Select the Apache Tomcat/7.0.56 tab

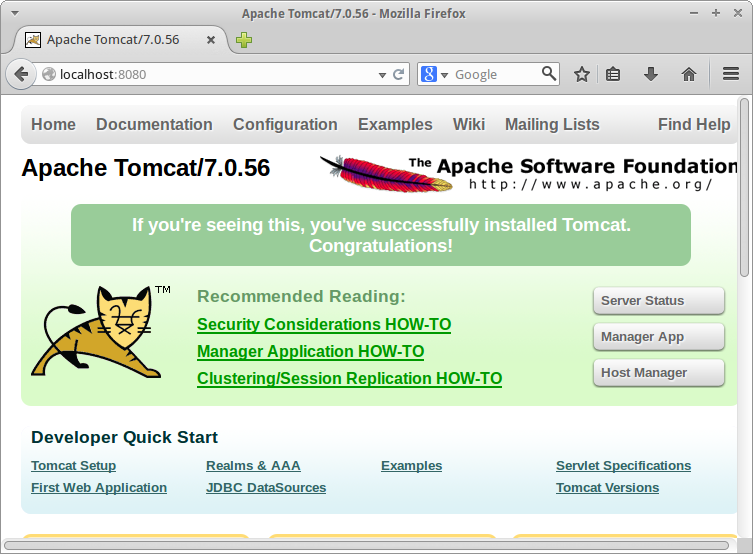click(x=120, y=40)
